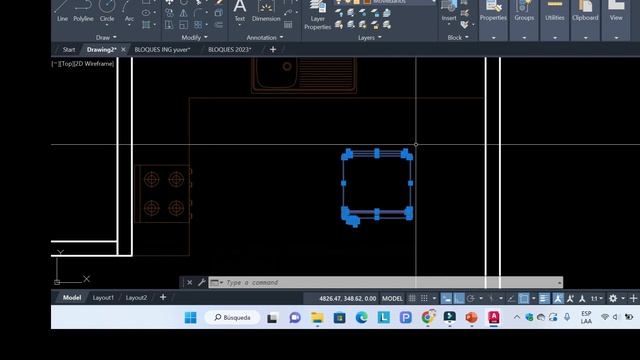Screen dimensions: 640x360
Task: Switch to the Drawing2 file tab
Action: (101, 49)
